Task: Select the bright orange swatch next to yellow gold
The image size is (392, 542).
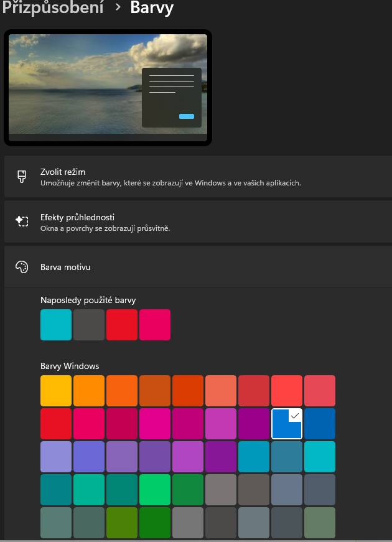Action: (89, 391)
